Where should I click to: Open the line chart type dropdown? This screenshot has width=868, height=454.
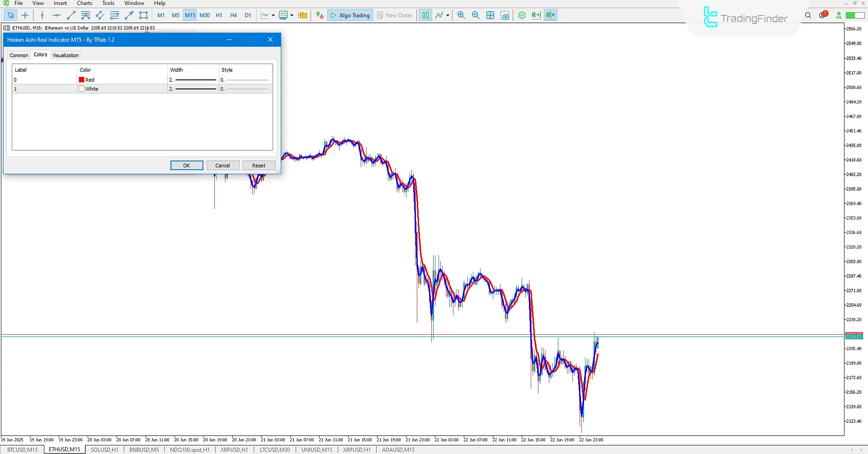click(x=274, y=15)
